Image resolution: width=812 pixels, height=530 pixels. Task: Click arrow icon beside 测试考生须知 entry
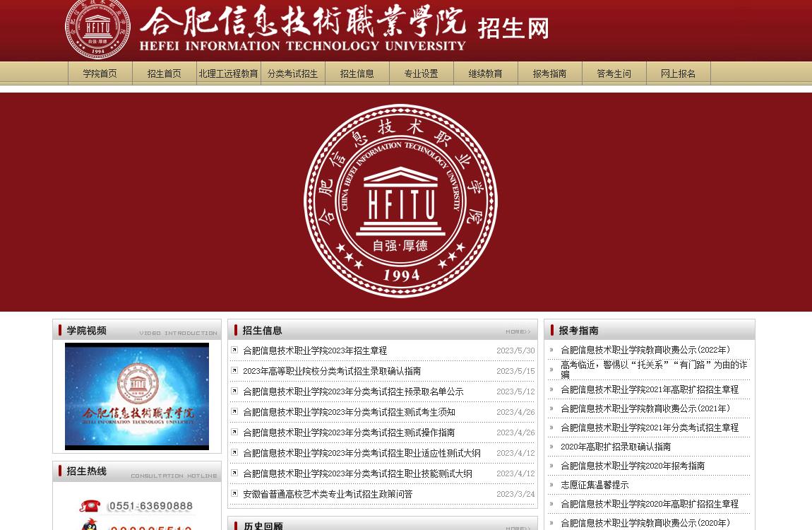[234, 411]
